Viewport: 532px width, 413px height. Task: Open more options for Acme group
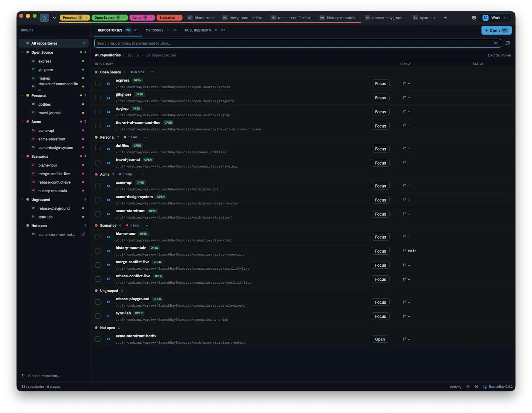(141, 174)
